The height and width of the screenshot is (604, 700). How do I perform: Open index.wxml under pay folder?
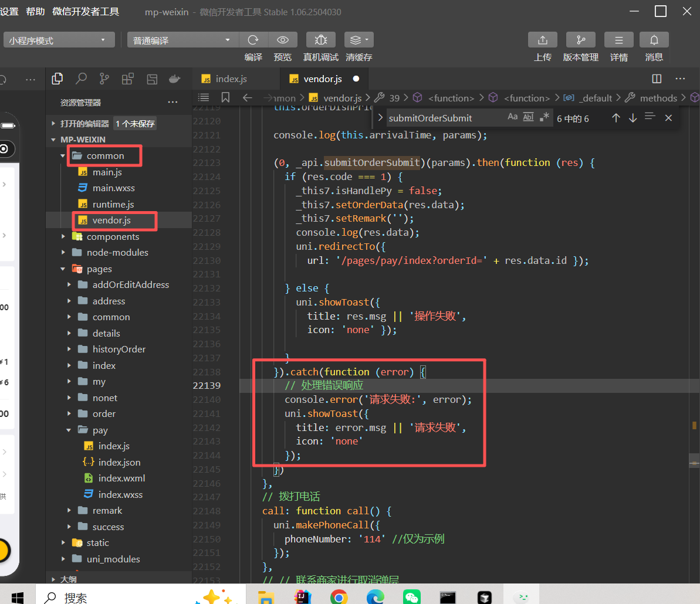[121, 478]
